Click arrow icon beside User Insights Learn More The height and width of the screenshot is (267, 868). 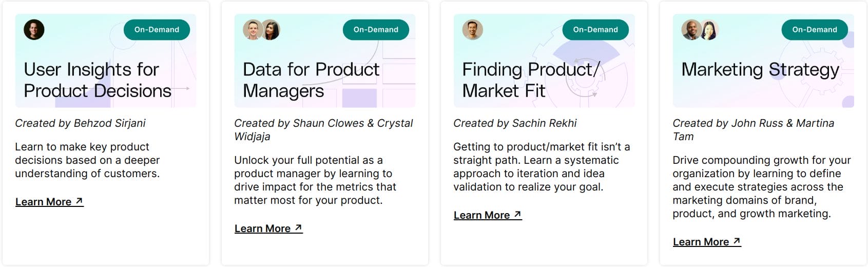tap(79, 201)
